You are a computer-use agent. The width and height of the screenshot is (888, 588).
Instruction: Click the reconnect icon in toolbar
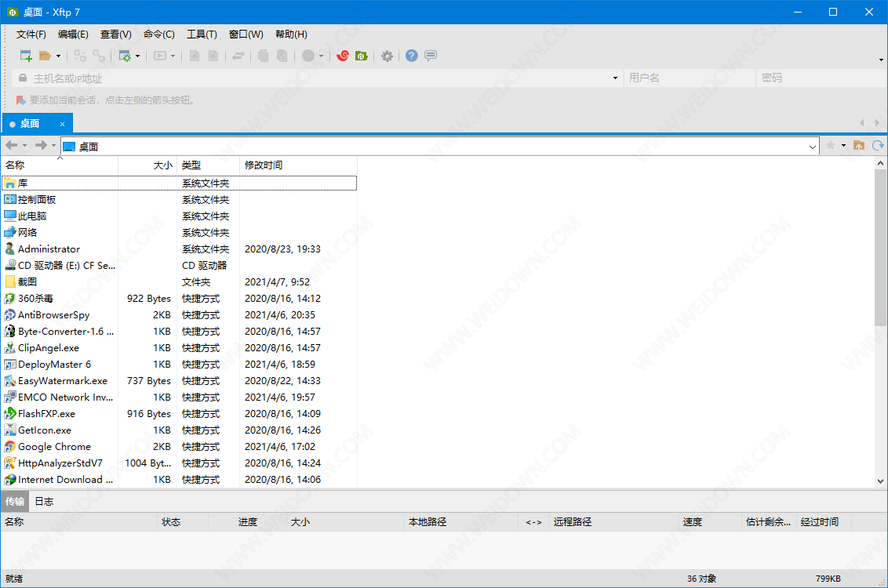click(80, 56)
